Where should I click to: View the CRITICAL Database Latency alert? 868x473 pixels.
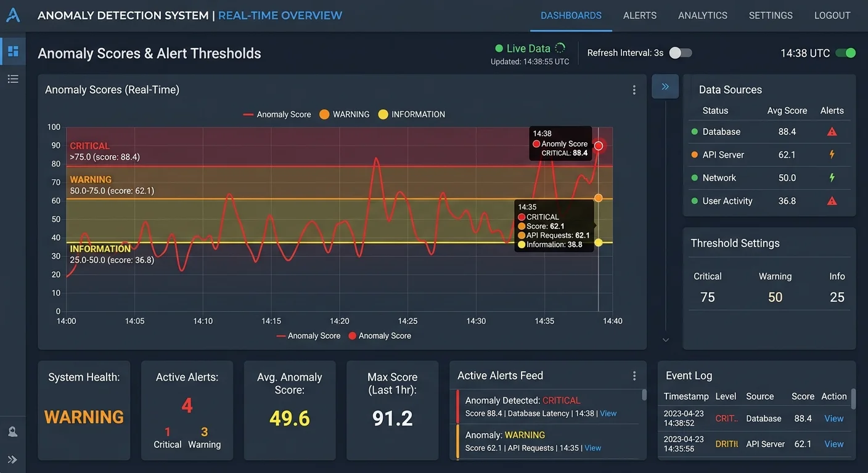pyautogui.click(x=608, y=414)
